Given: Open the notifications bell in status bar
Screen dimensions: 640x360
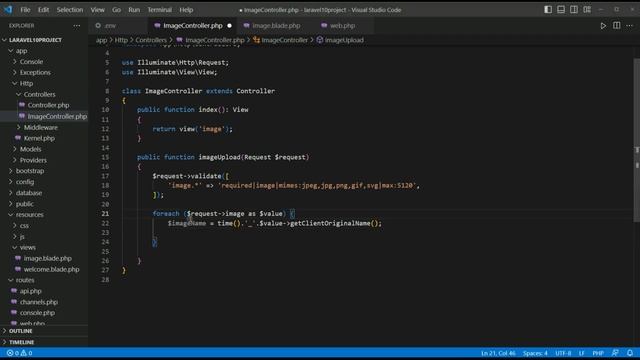Looking at the screenshot, I should pos(630,353).
